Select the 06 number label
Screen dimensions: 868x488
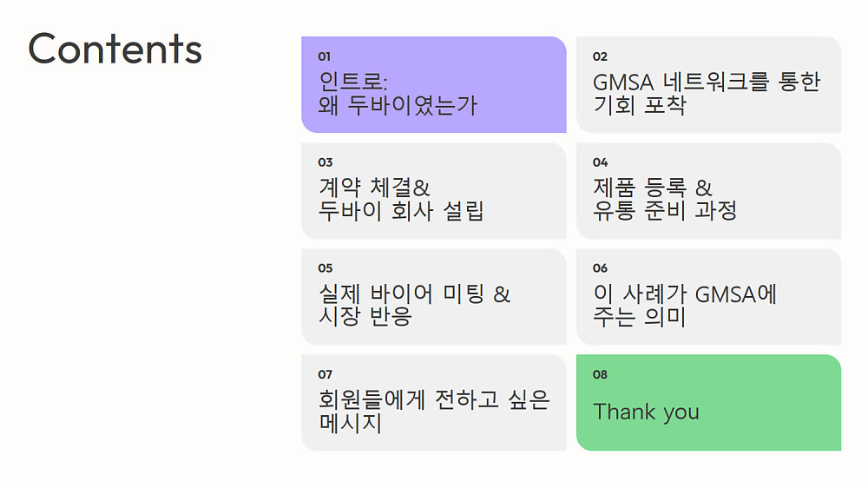(600, 268)
